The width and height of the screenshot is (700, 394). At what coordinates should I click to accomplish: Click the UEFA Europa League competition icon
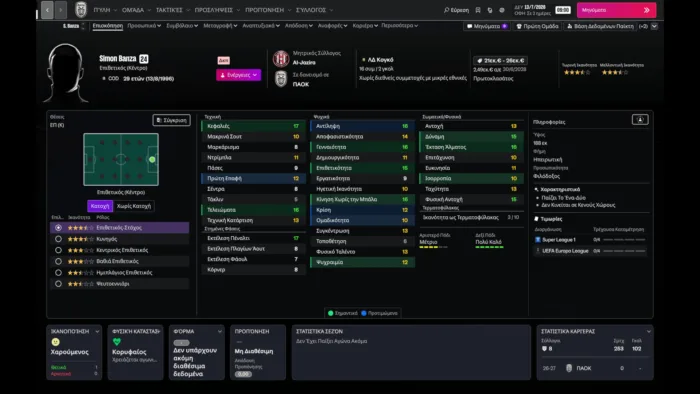click(x=538, y=251)
